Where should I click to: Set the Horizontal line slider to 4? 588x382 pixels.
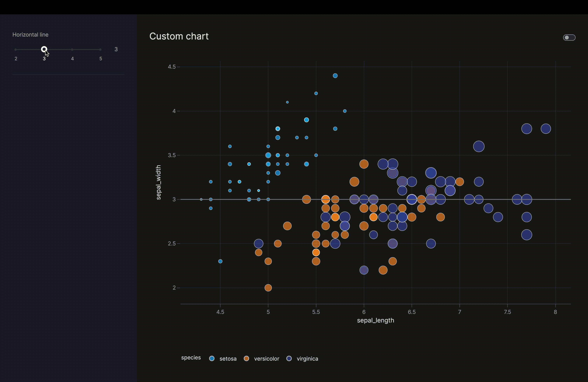pos(72,50)
